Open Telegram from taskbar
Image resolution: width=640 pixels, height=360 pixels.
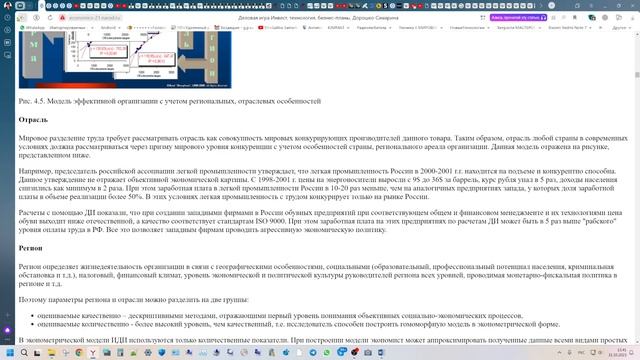coord(313,353)
